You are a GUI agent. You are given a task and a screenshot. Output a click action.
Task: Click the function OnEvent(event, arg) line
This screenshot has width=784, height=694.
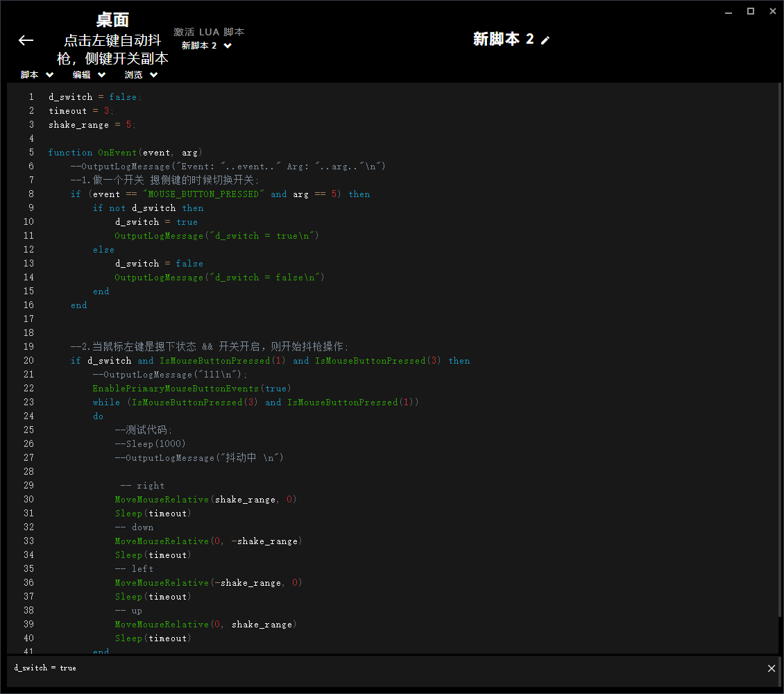pyautogui.click(x=125, y=153)
